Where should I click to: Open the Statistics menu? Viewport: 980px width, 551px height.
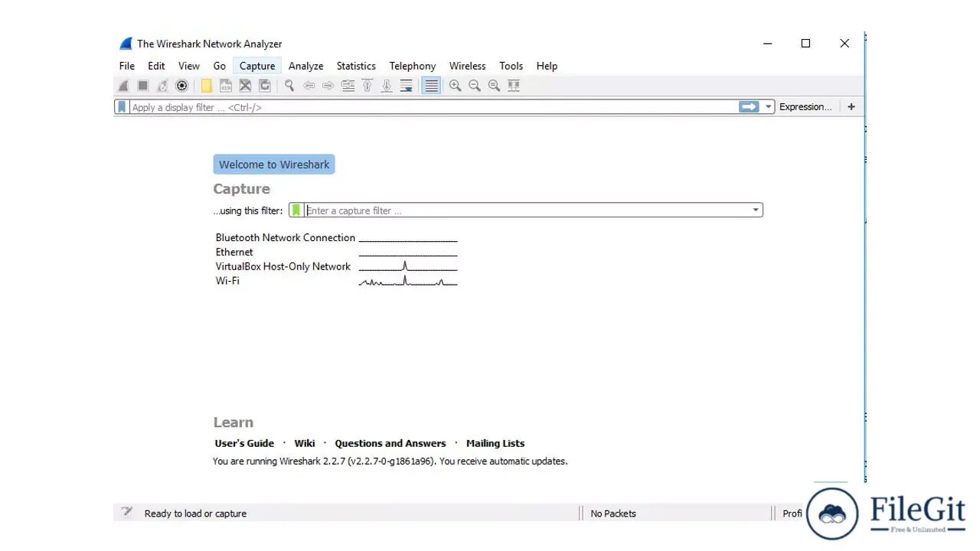356,66
